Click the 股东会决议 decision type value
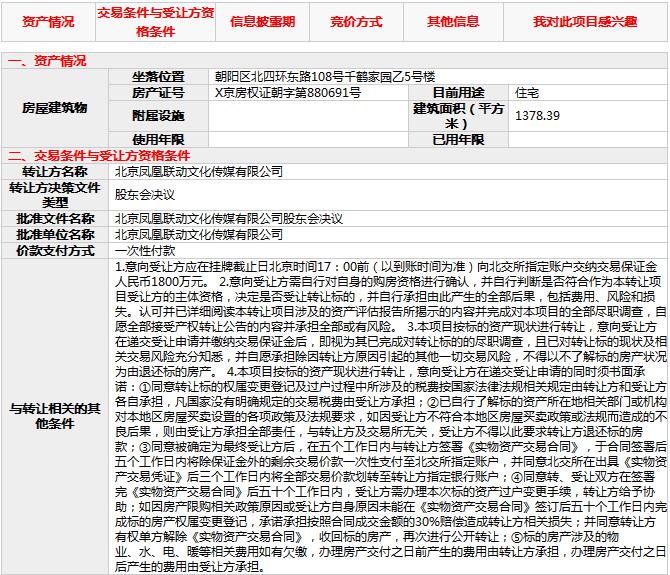Image resolution: width=670 pixels, height=575 pixels. 145,194
